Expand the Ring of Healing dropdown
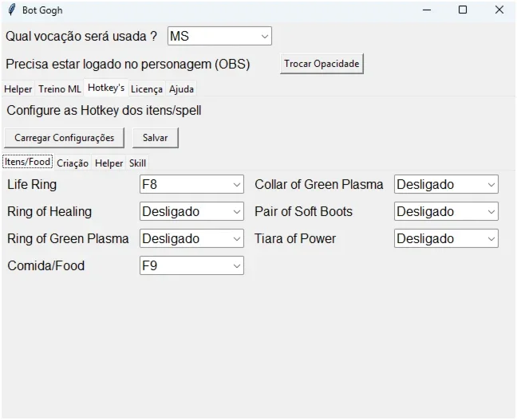Image resolution: width=517 pixels, height=420 pixels. click(x=191, y=211)
